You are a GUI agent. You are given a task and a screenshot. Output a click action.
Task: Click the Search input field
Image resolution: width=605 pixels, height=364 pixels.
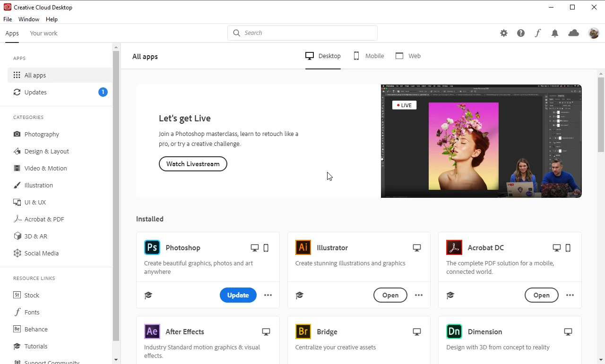[302, 33]
